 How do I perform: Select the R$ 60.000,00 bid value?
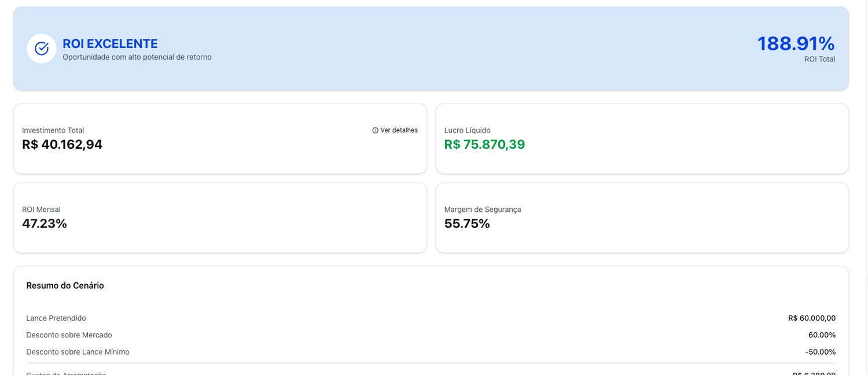(811, 318)
